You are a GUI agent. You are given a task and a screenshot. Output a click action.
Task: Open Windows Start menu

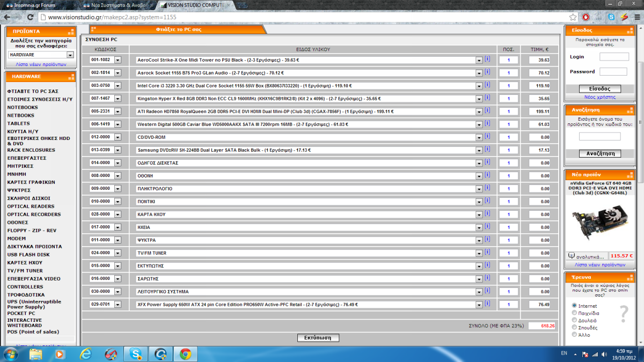click(11, 354)
